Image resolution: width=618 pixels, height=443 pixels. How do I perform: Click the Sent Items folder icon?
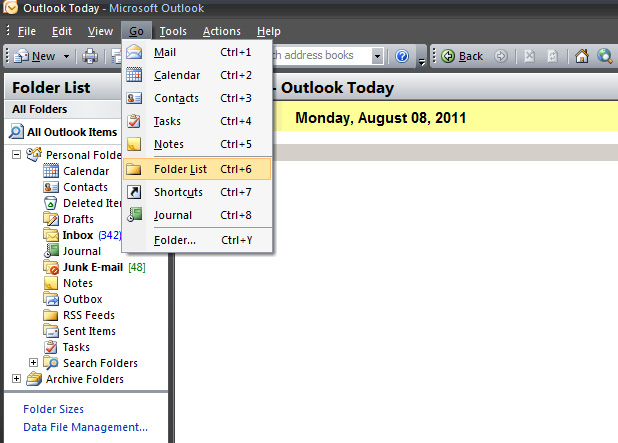[51, 331]
